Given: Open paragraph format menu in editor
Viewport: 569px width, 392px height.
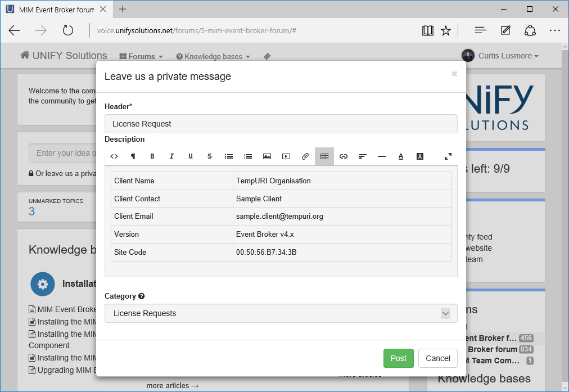Looking at the screenshot, I should pyautogui.click(x=133, y=156).
